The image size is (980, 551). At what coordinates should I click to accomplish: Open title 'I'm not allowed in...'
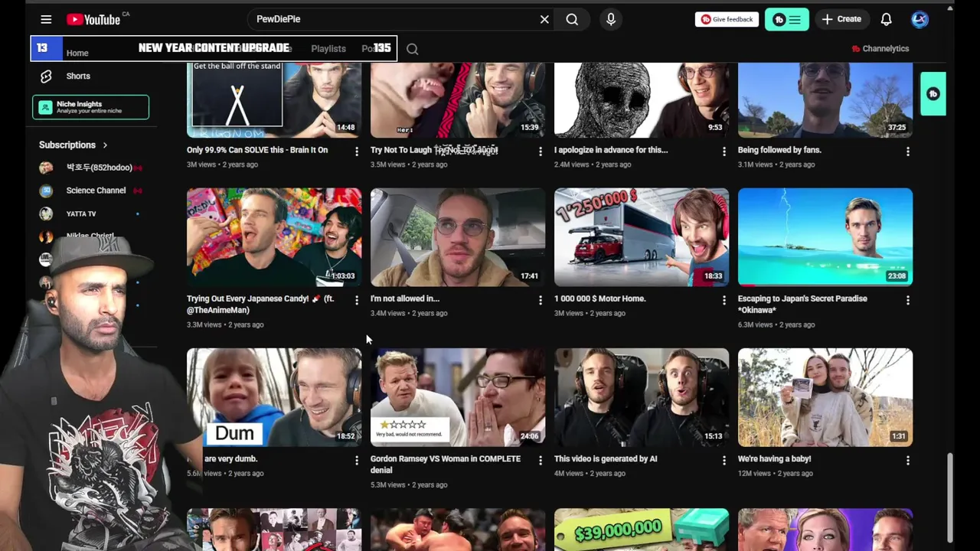pyautogui.click(x=405, y=298)
